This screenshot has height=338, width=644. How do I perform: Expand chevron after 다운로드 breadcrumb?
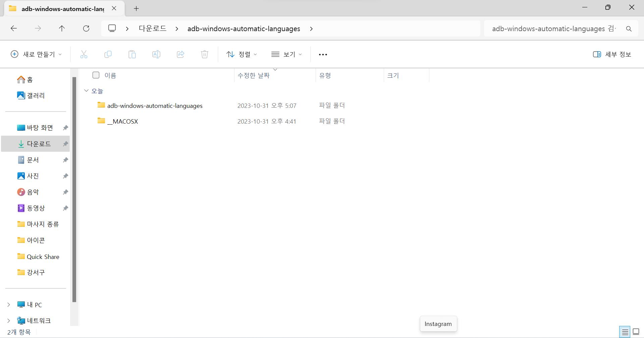177,29
